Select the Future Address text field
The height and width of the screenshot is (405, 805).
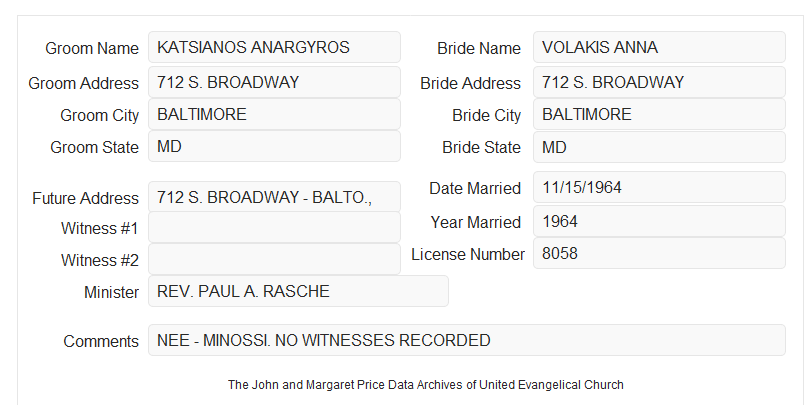click(x=274, y=197)
